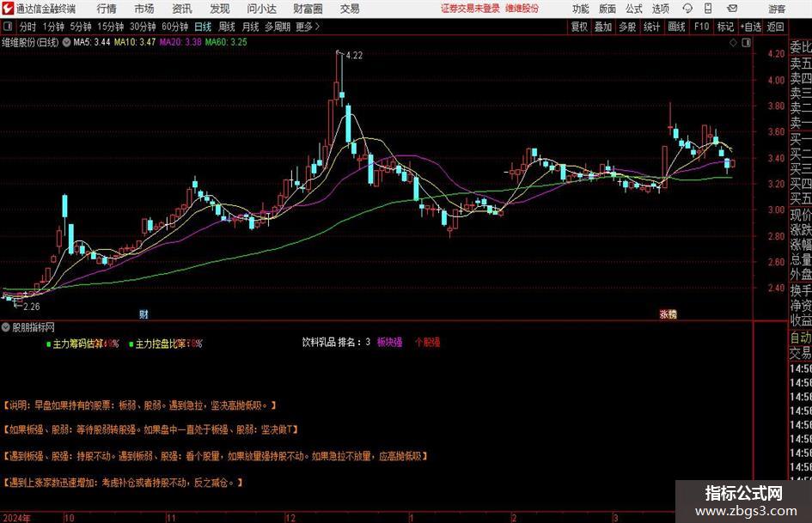Open the 问小达 menu
The image size is (812, 523).
[261, 9]
